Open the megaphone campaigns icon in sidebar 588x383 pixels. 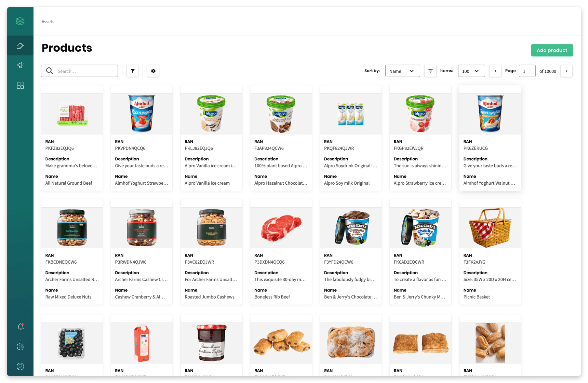pos(20,65)
